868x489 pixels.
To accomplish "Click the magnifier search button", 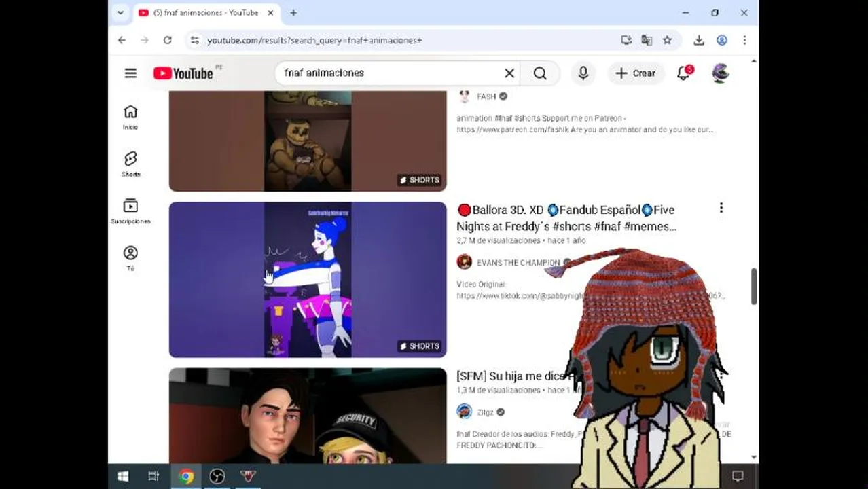I will coord(540,73).
